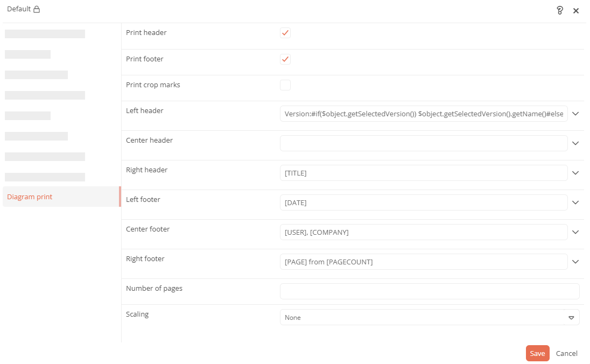The height and width of the screenshot is (364, 590).
Task: Click Cancel to discard changes
Action: pos(566,353)
